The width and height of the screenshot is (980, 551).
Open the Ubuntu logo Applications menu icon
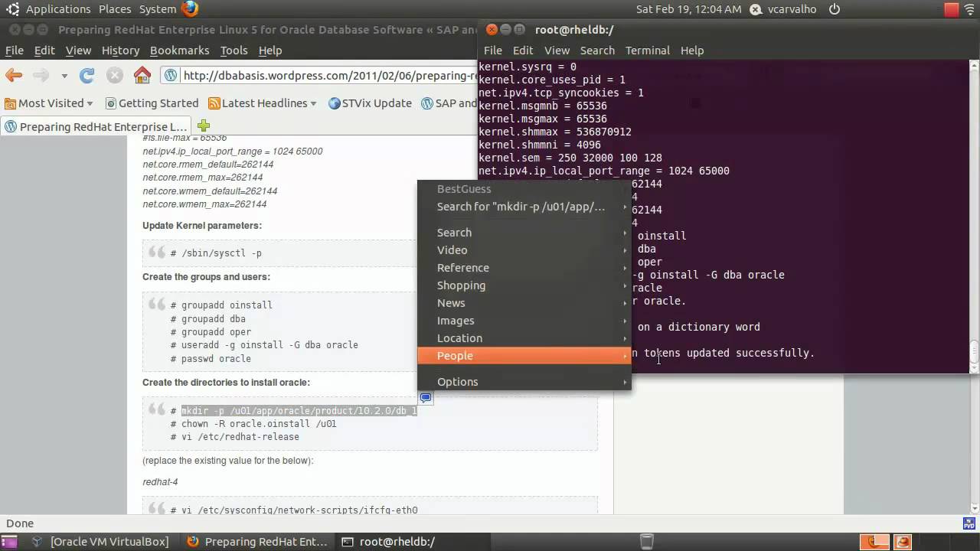click(12, 9)
